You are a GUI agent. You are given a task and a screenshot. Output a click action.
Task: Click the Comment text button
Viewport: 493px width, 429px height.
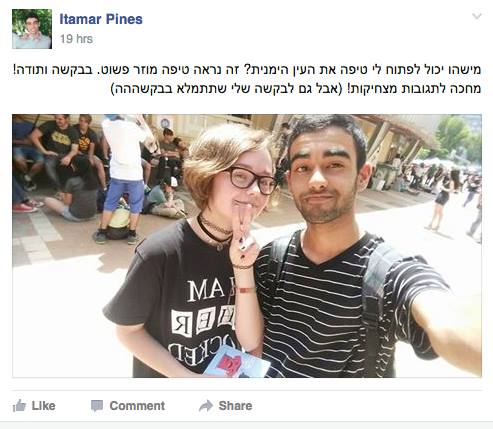pos(137,406)
